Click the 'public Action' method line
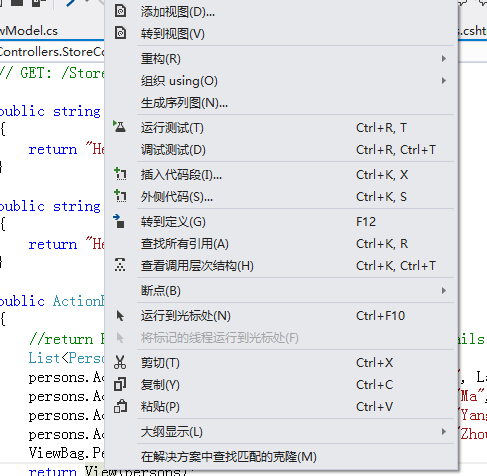487x476 pixels. click(52, 301)
